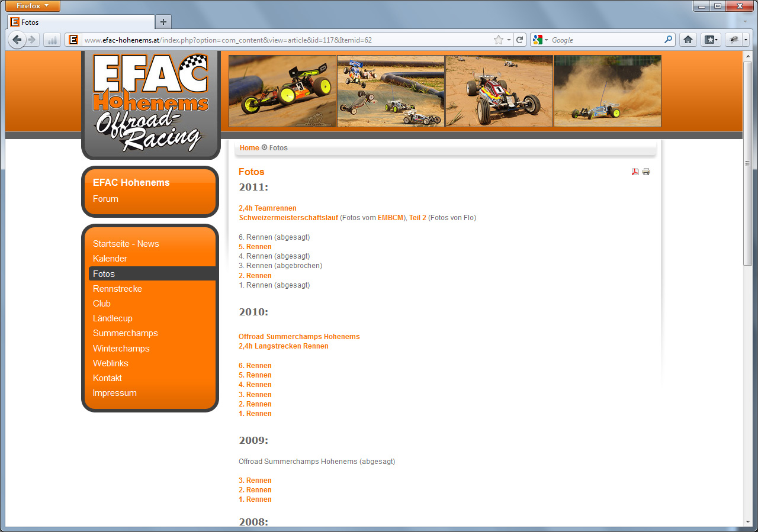Click the site identity favicon in address bar
758x532 pixels.
coord(73,40)
